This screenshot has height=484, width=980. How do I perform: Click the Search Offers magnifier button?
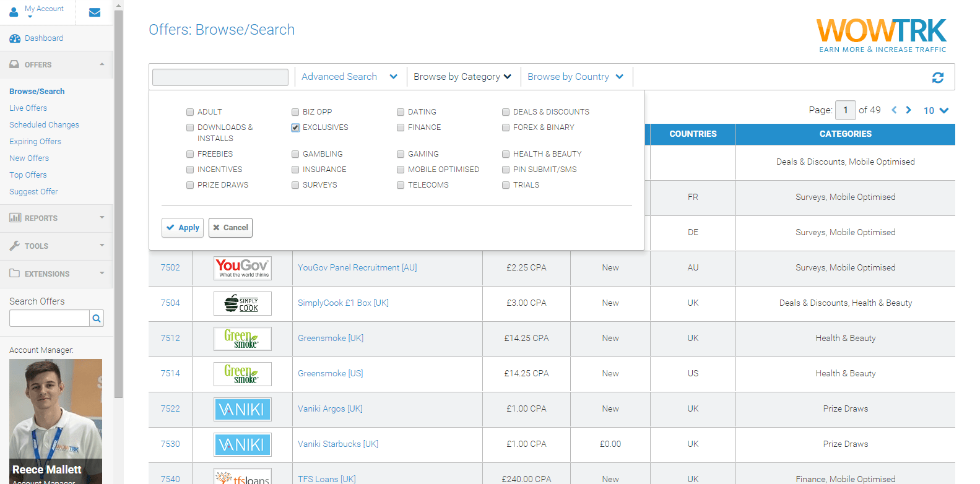click(97, 318)
